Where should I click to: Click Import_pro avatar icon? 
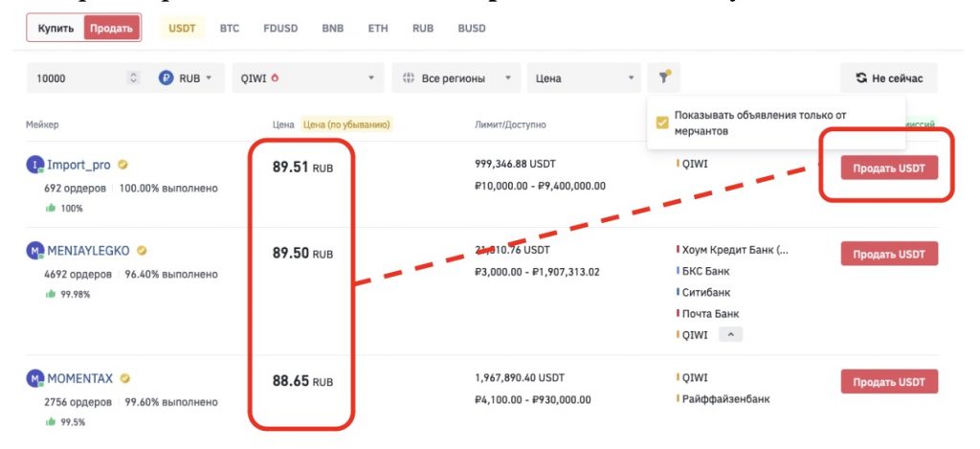click(35, 165)
